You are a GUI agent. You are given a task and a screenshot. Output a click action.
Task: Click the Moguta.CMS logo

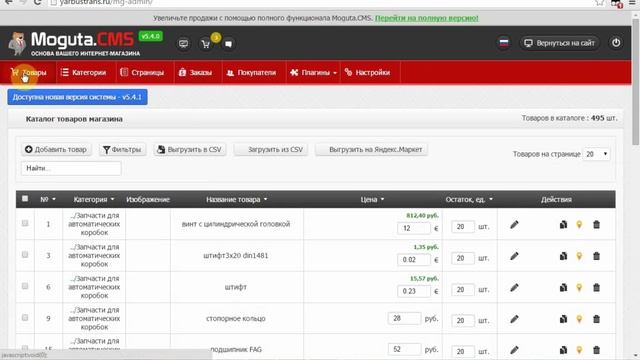tap(74, 43)
